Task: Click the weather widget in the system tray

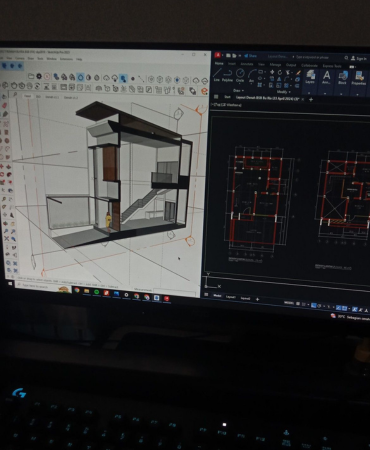Action: [x=351, y=317]
